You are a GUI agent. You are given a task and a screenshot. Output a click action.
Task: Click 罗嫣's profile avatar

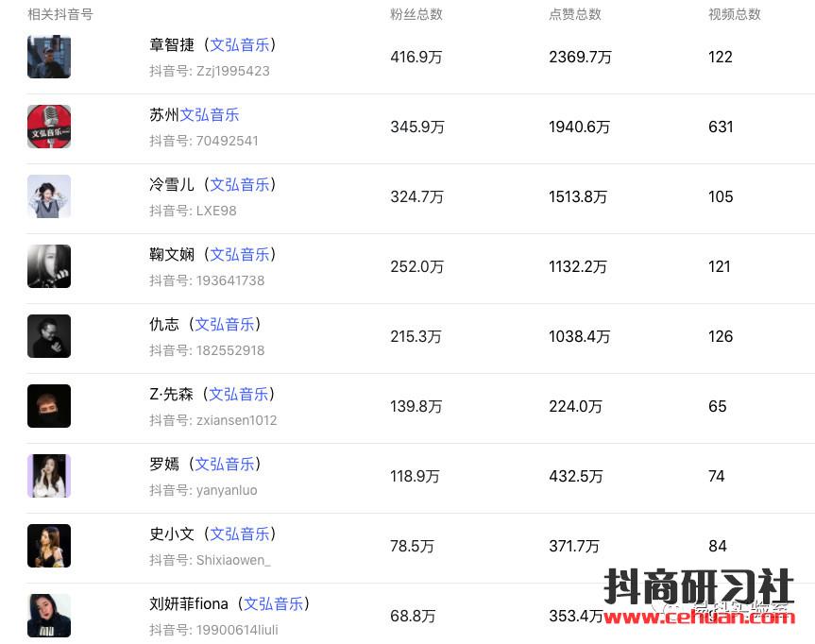[49, 476]
